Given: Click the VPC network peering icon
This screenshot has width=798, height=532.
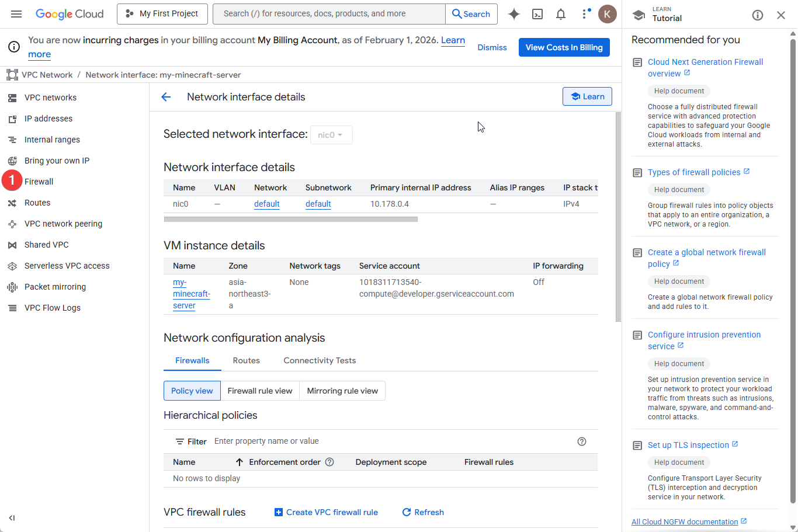Looking at the screenshot, I should point(12,224).
